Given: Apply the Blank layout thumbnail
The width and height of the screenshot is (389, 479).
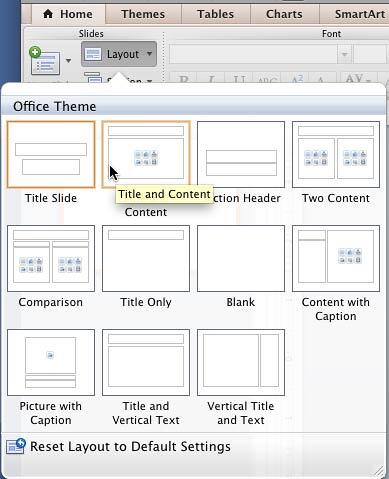Looking at the screenshot, I should [241, 258].
